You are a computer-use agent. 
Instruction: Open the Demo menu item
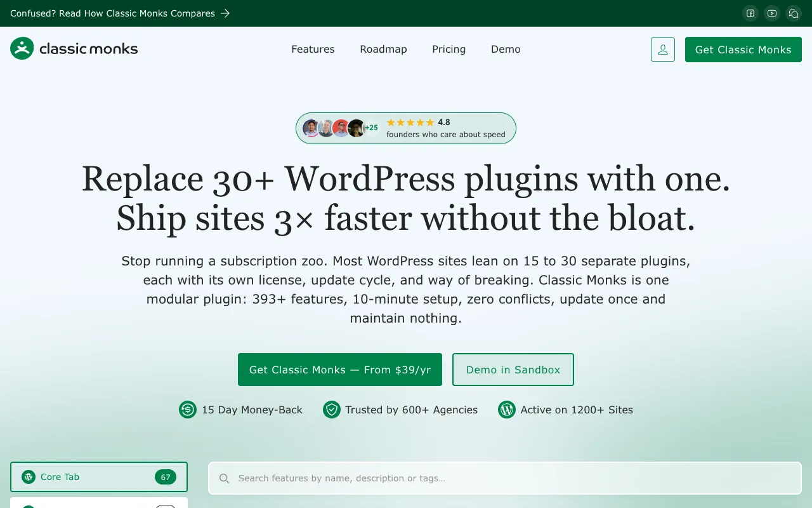coord(506,49)
